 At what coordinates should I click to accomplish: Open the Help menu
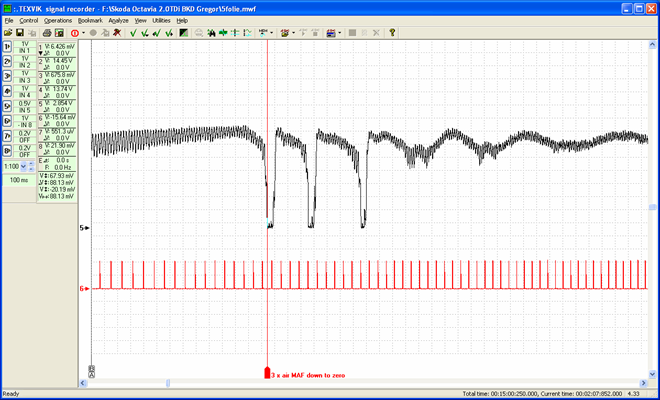click(182, 21)
